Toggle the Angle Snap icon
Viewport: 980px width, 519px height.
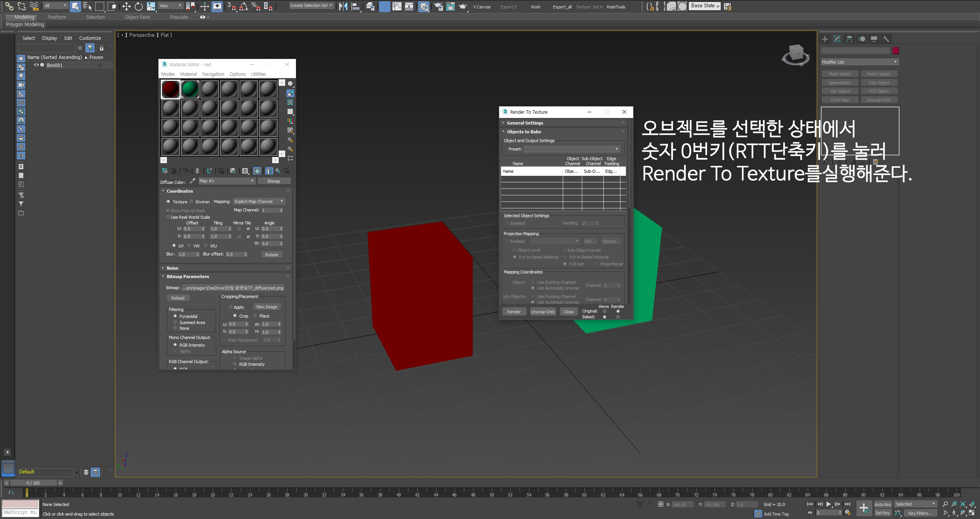pyautogui.click(x=243, y=6)
